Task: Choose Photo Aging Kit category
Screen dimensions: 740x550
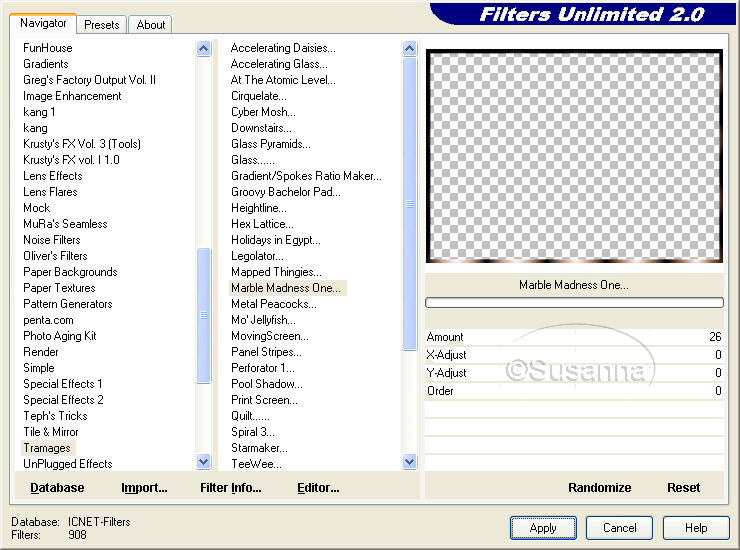Action: tap(60, 336)
